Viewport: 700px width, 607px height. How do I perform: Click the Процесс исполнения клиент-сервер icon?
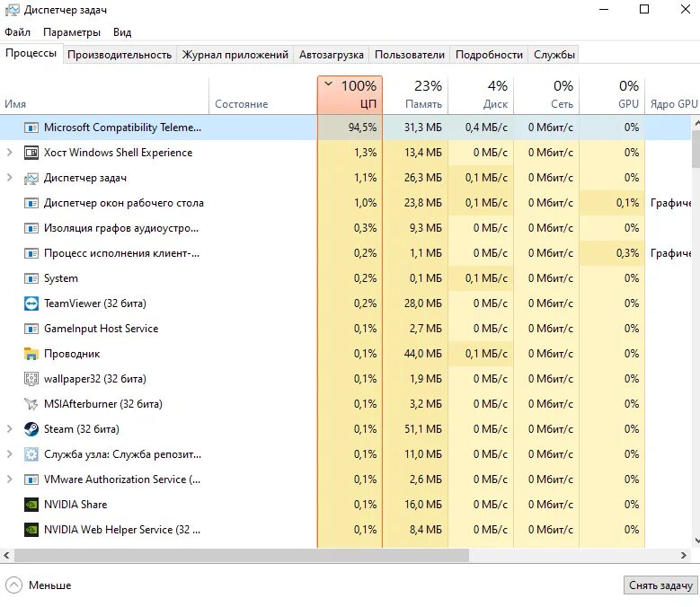click(x=31, y=253)
